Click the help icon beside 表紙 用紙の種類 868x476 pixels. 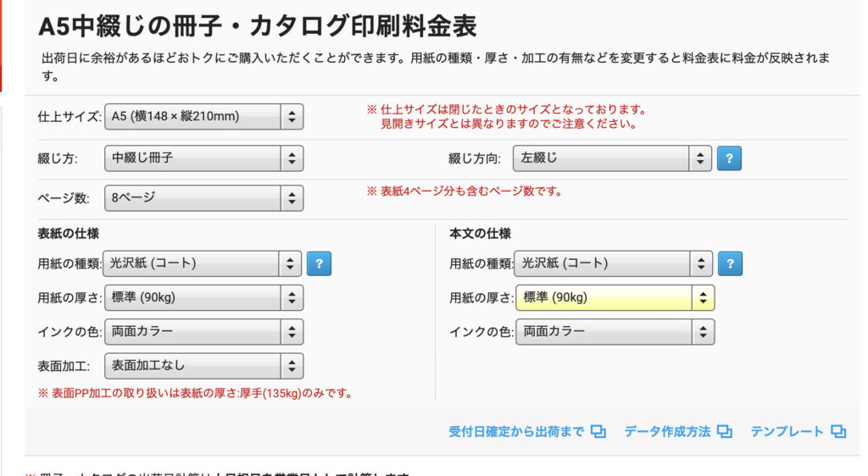click(x=319, y=263)
